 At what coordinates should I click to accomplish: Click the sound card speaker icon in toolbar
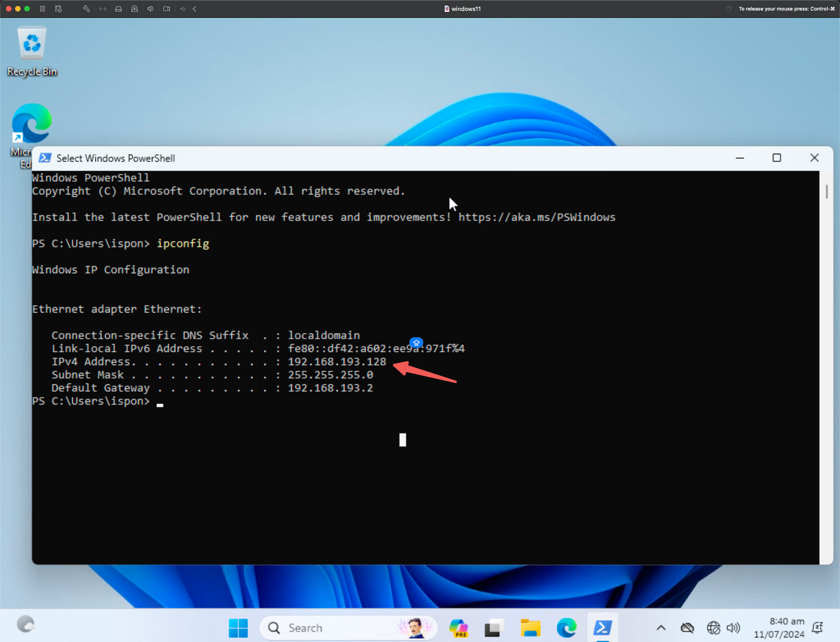150,9
